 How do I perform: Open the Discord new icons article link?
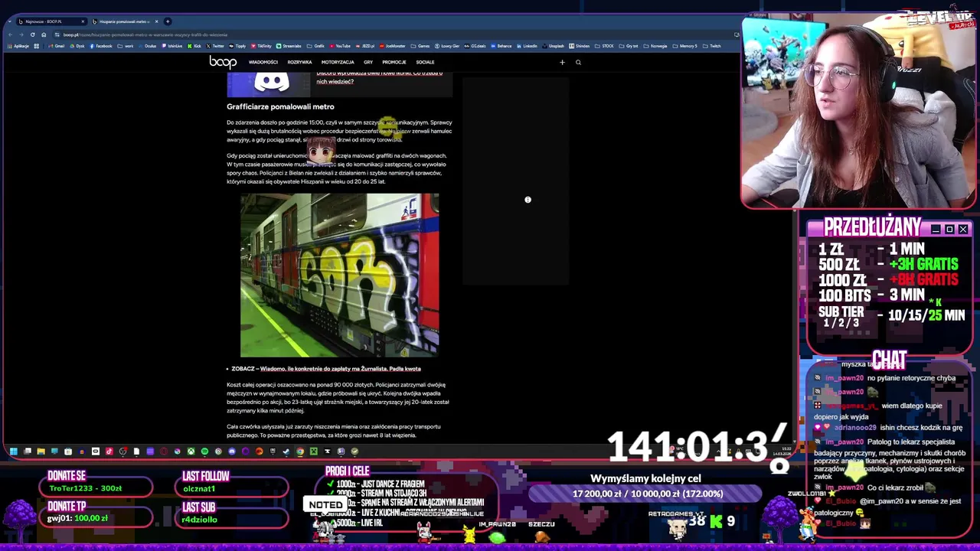pos(380,77)
